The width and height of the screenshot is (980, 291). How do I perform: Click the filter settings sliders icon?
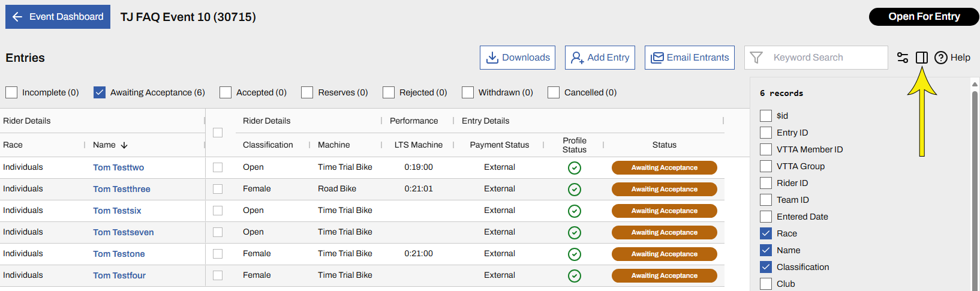[903, 58]
